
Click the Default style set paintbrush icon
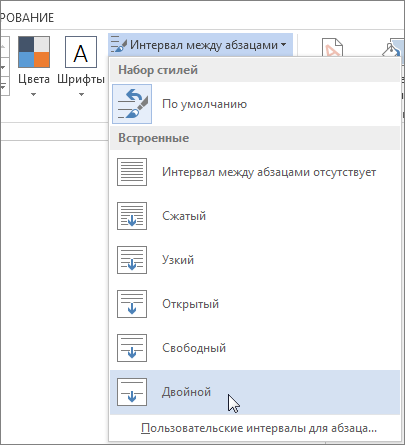[x=132, y=104]
